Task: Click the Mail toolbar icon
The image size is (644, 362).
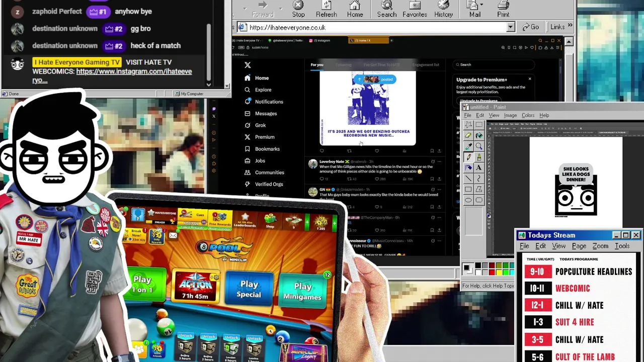Action: [x=474, y=9]
